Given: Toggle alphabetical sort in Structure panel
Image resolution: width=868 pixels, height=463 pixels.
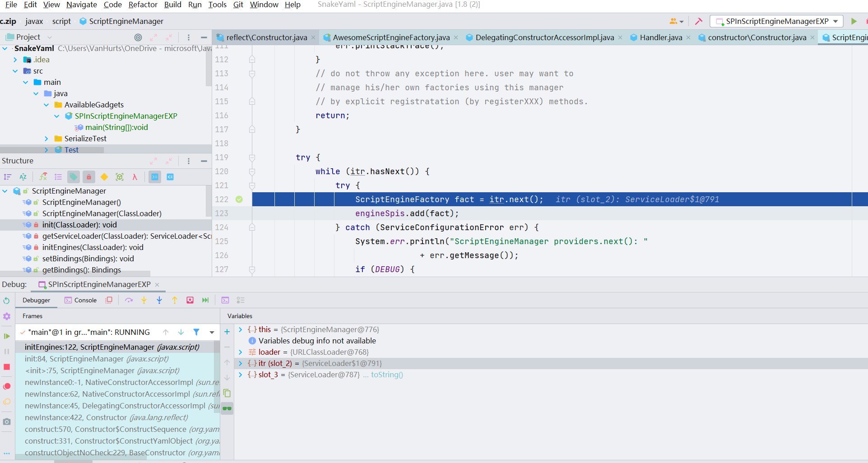Looking at the screenshot, I should click(23, 177).
